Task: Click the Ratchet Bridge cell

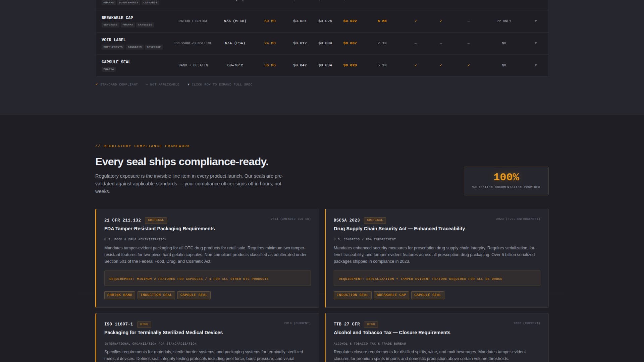Action: pyautogui.click(x=193, y=21)
